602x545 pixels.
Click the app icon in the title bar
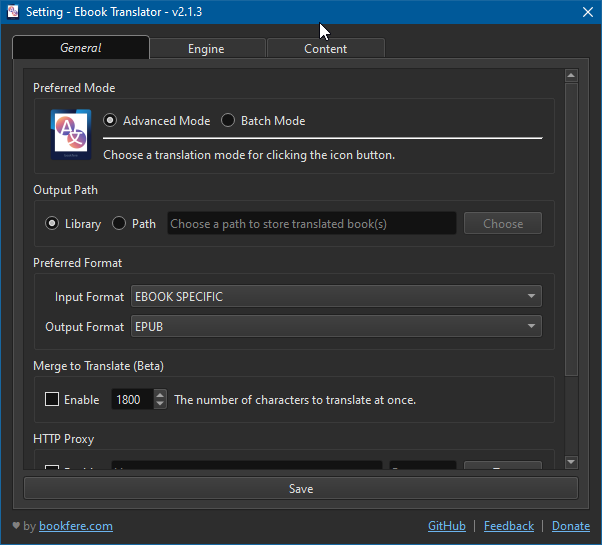pyautogui.click(x=13, y=12)
